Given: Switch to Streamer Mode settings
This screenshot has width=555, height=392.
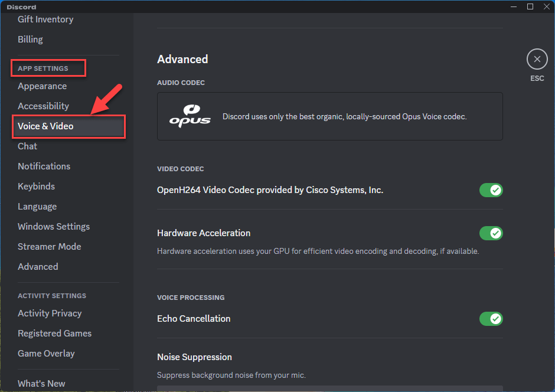Looking at the screenshot, I should [49, 247].
